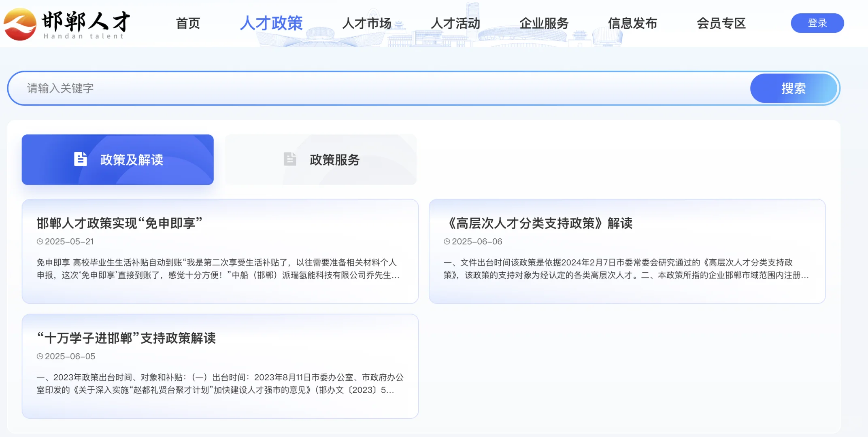The height and width of the screenshot is (437, 868).
Task: Open article 邯郸人才政策实现"免申即享"
Action: coord(119,223)
